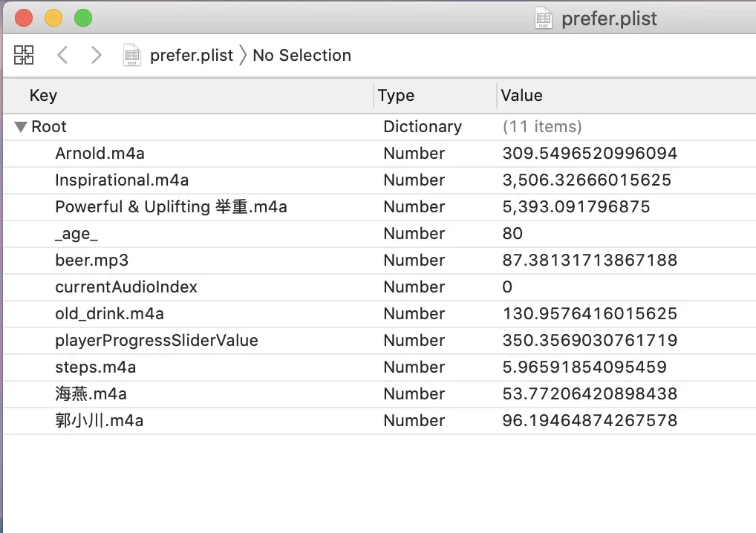Select the 郭小川.m4a key
756x533 pixels.
tap(99, 421)
